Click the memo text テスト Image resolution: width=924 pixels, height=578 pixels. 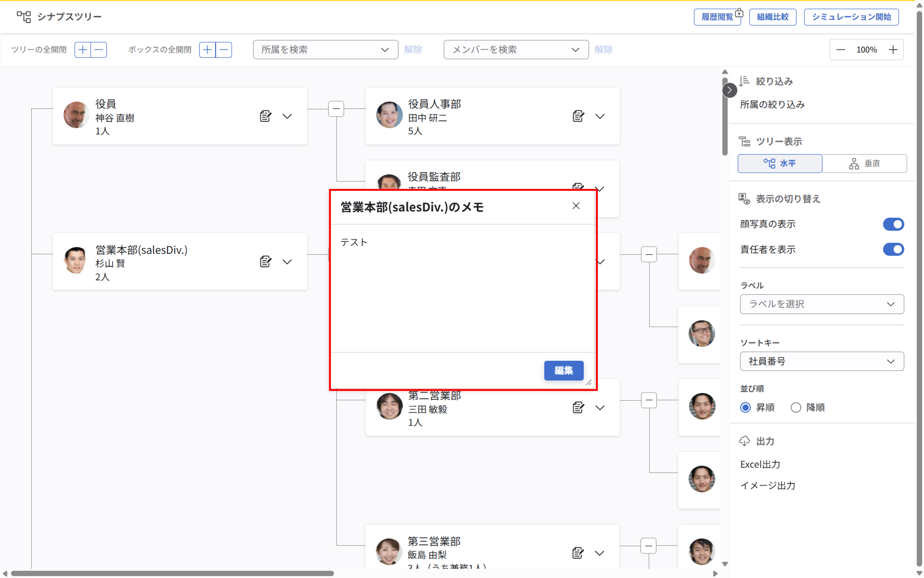coord(353,242)
